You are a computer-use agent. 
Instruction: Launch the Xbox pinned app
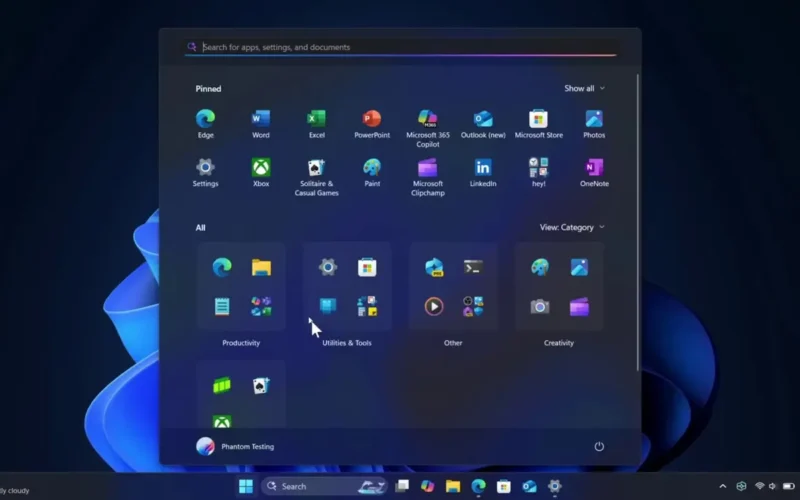click(261, 172)
